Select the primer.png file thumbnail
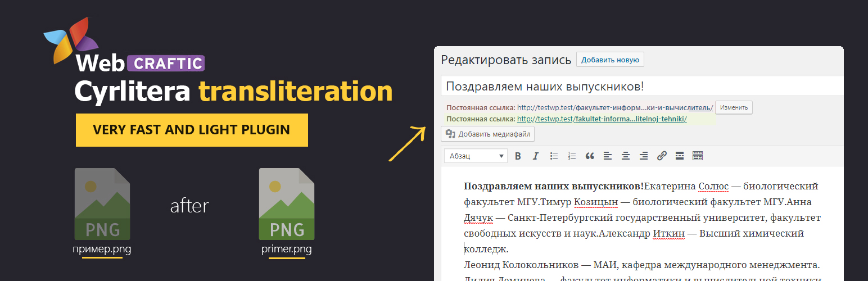This screenshot has width=868, height=281. click(287, 205)
